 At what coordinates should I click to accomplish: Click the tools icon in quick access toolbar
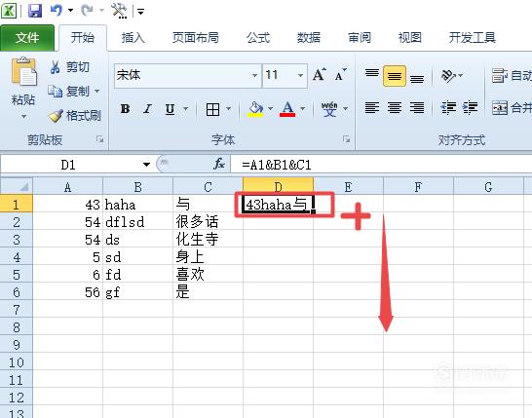tap(119, 11)
